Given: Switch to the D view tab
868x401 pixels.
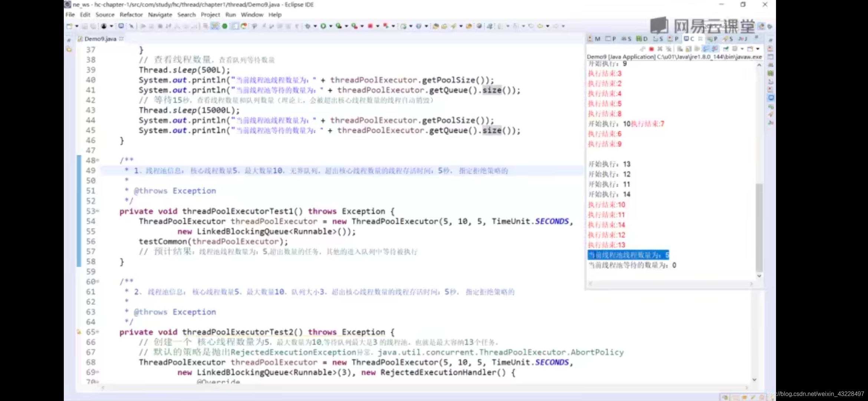Looking at the screenshot, I should [x=642, y=39].
